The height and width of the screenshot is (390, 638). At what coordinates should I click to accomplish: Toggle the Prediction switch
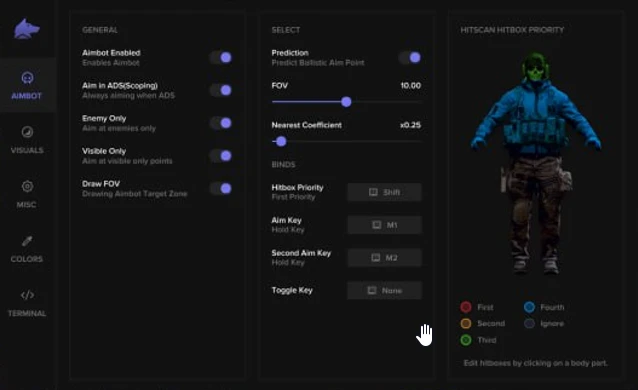tap(410, 57)
